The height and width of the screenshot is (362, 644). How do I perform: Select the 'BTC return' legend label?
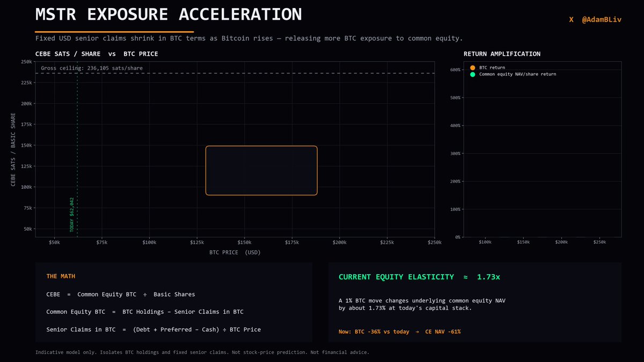coord(492,68)
